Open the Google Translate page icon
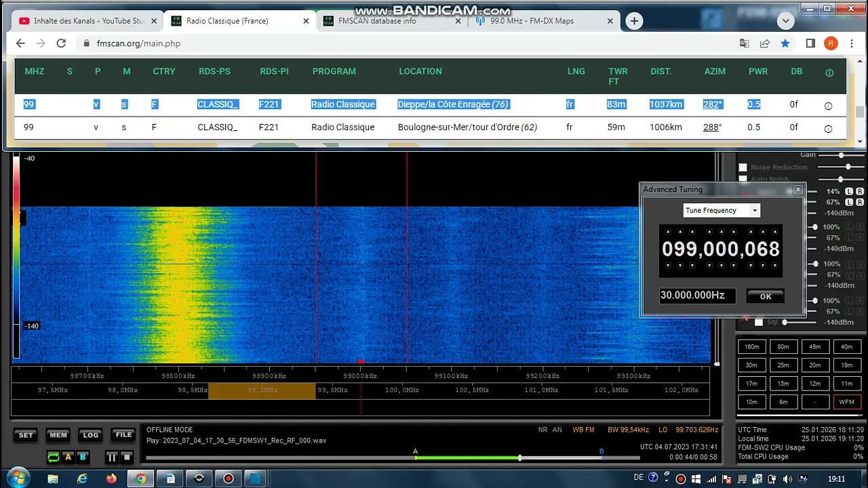 pos(745,43)
